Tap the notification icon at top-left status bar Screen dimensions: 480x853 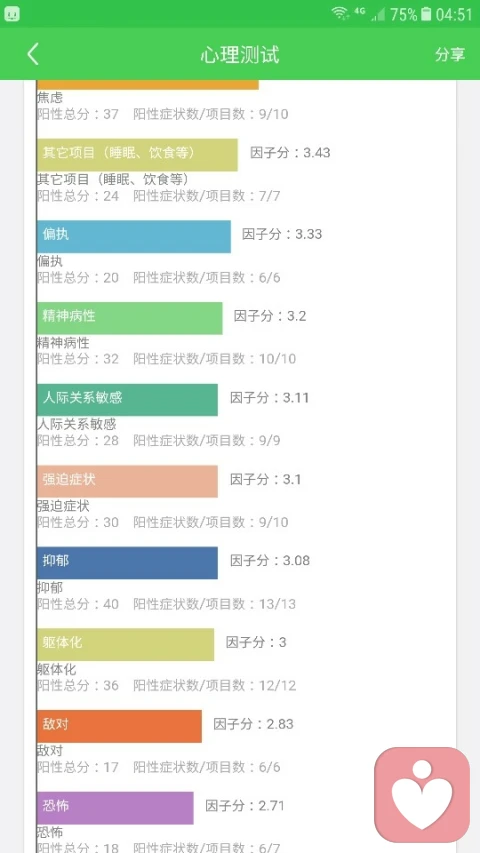(x=12, y=14)
